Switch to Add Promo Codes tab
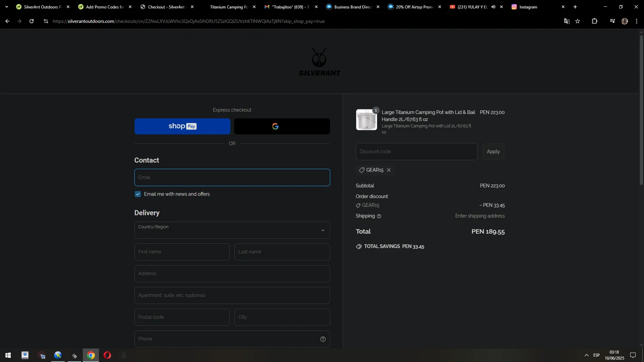This screenshot has height=362, width=644. click(104, 7)
